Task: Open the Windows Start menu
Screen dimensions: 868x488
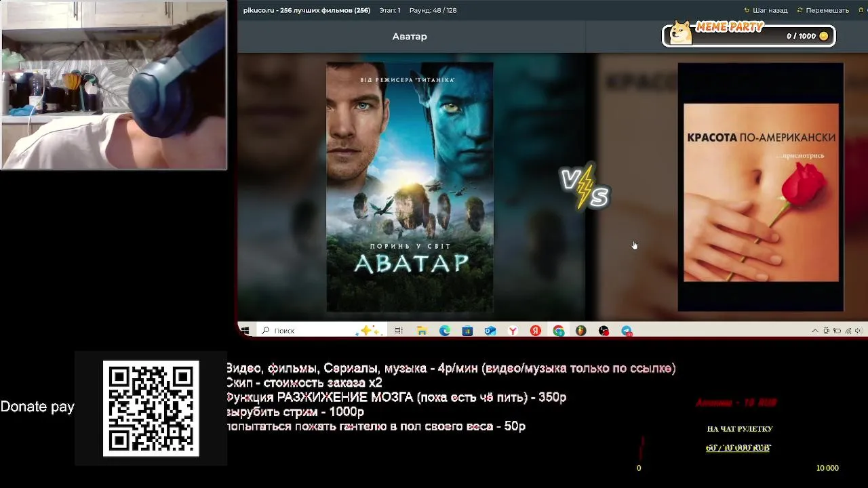Action: click(245, 331)
